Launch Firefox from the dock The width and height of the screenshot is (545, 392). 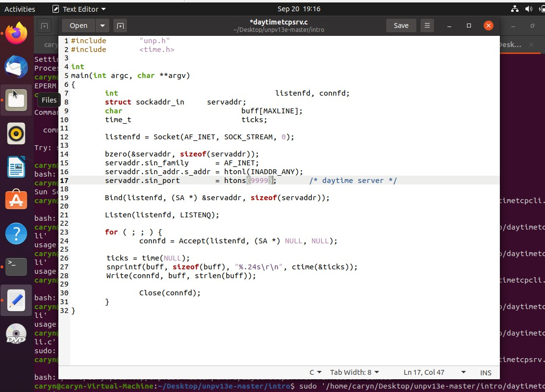[16, 34]
